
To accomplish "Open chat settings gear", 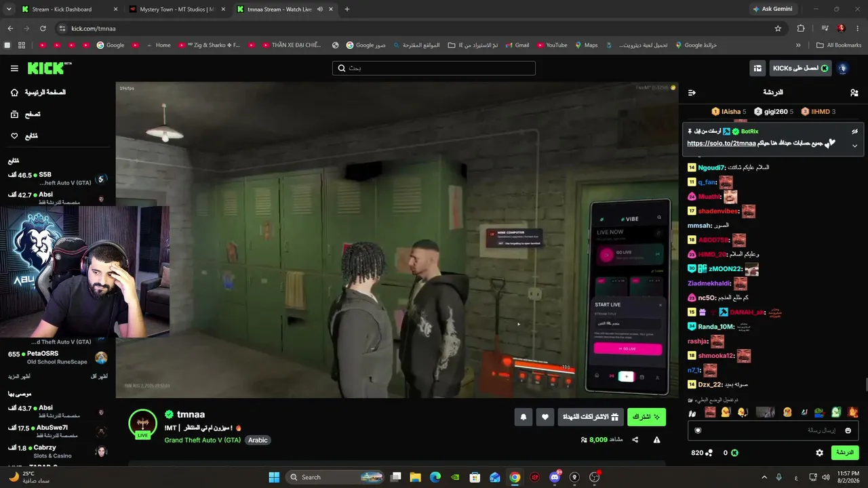I will (x=819, y=453).
